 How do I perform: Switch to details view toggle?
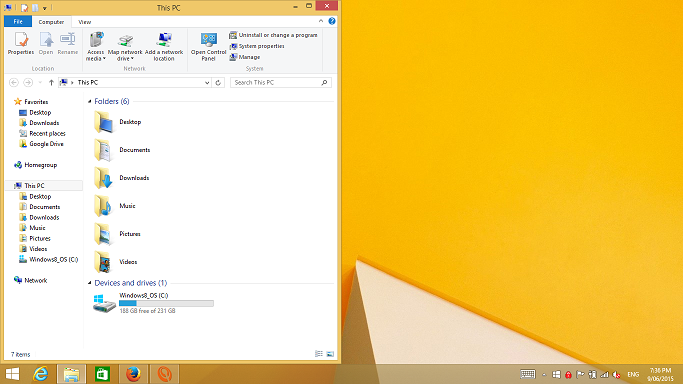(319, 354)
